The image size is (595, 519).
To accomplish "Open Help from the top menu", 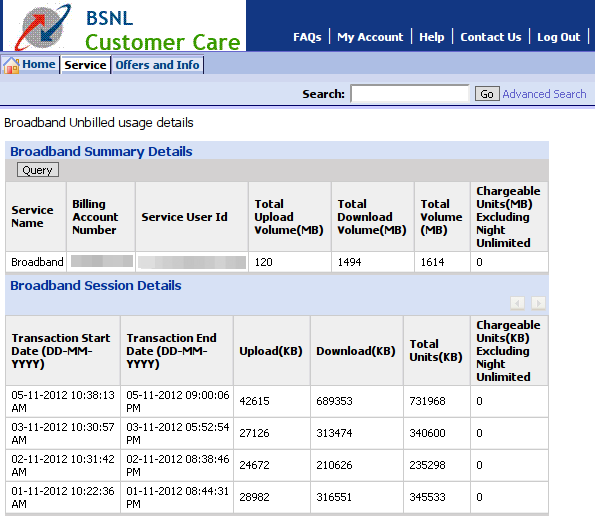I will (x=431, y=37).
